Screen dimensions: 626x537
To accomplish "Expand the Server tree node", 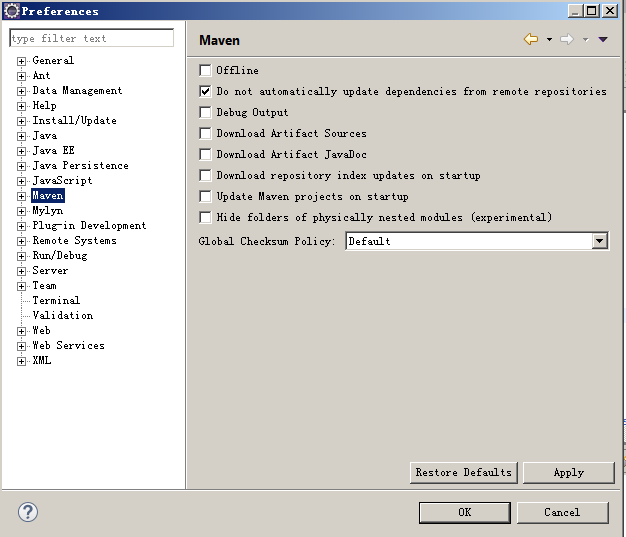I will pyautogui.click(x=22, y=271).
